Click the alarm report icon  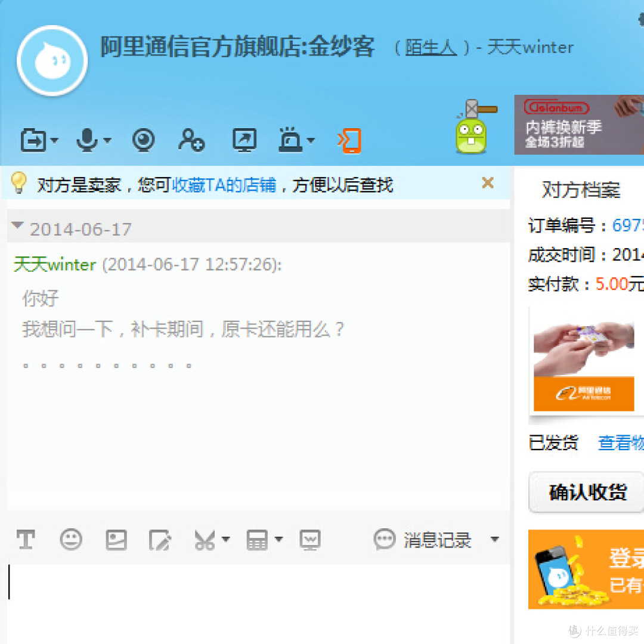(x=290, y=140)
